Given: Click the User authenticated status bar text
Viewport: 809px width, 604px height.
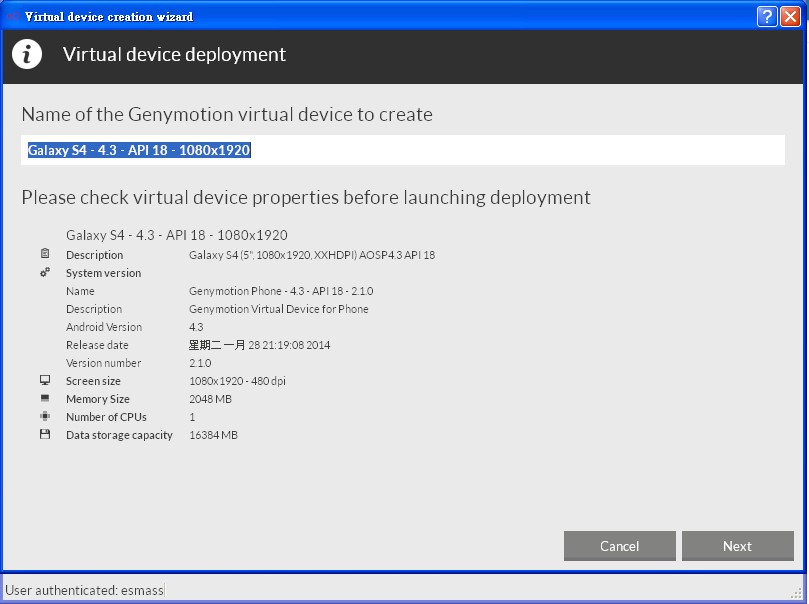Looking at the screenshot, I should coord(84,590).
